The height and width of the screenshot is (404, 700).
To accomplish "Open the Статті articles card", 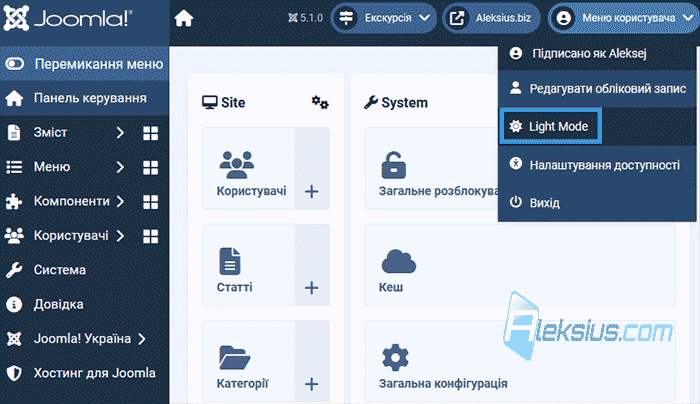I will [x=249, y=265].
